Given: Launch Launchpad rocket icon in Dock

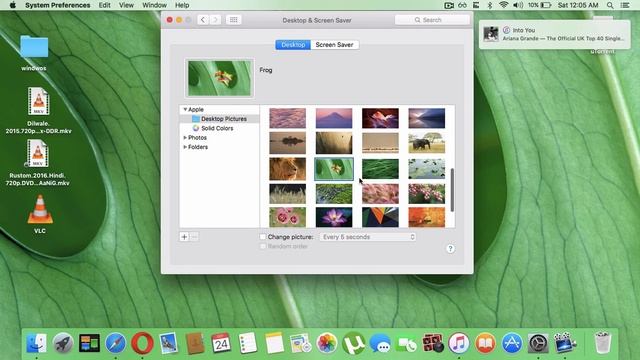Looking at the screenshot, I should pyautogui.click(x=63, y=343).
